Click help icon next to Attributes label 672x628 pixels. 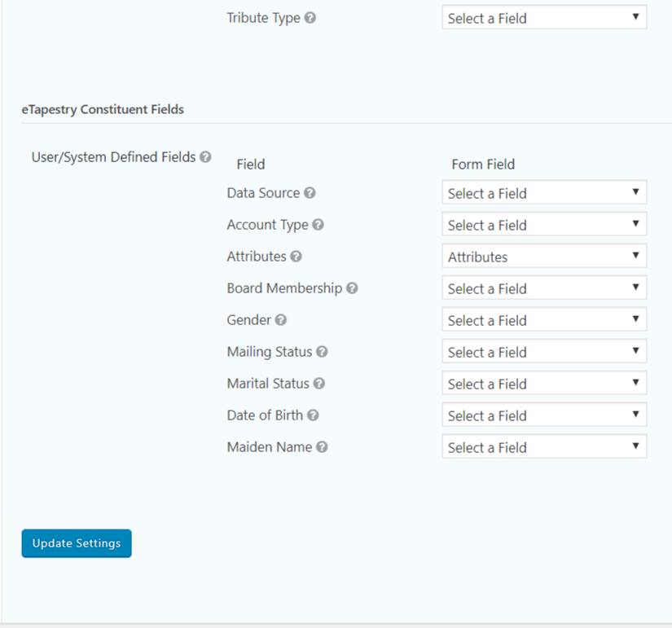(296, 257)
